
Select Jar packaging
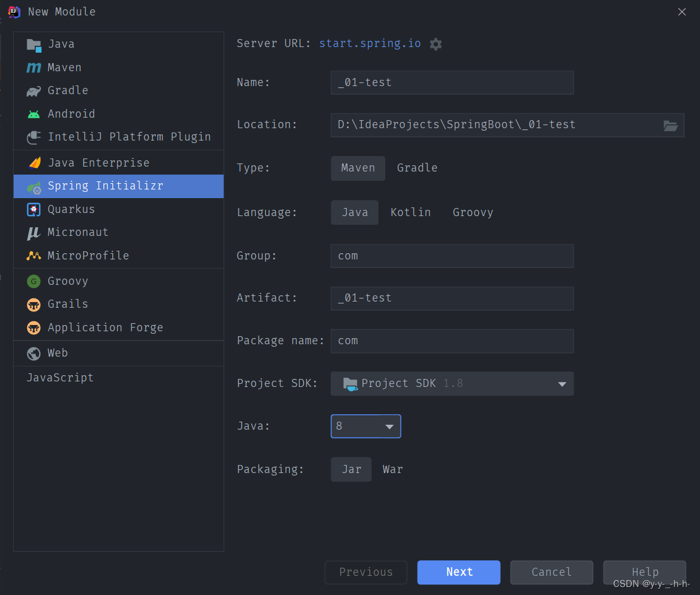[351, 469]
